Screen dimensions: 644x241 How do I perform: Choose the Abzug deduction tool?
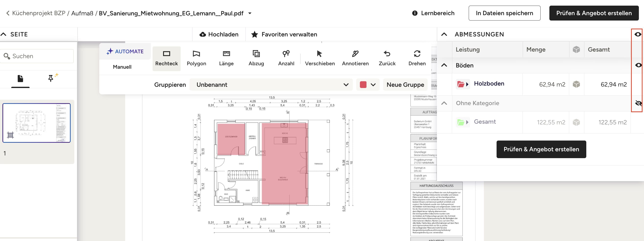[x=256, y=58]
